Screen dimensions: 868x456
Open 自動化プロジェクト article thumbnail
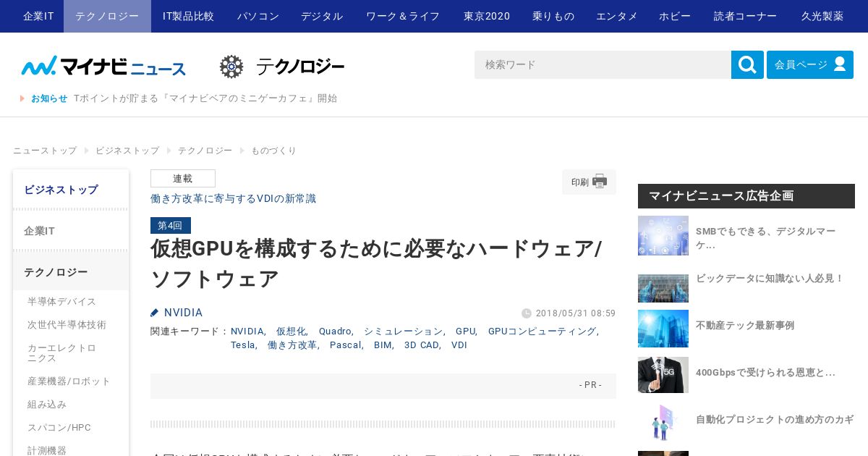coord(663,423)
